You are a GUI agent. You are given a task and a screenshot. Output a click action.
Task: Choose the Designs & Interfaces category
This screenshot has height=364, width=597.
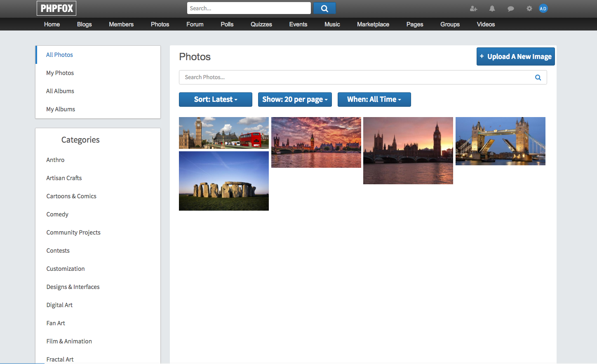click(73, 287)
